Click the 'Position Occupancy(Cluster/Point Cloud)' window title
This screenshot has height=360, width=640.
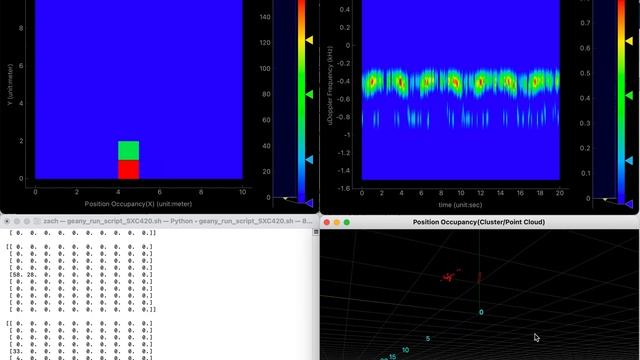pyautogui.click(x=479, y=222)
